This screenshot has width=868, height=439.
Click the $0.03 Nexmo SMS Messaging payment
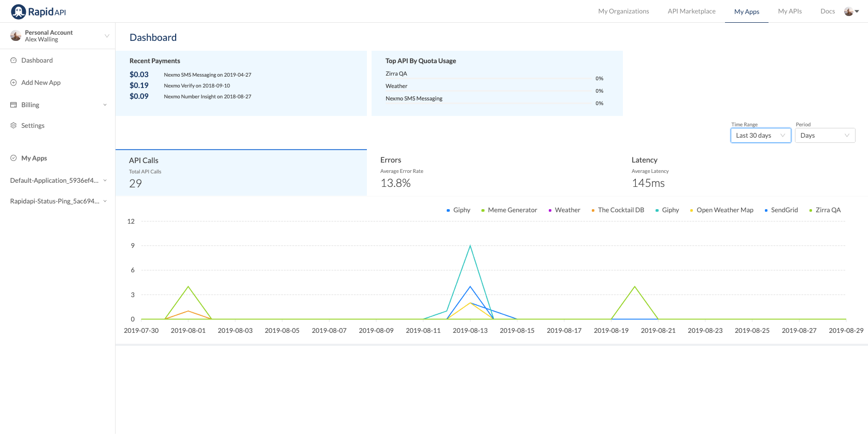click(190, 75)
